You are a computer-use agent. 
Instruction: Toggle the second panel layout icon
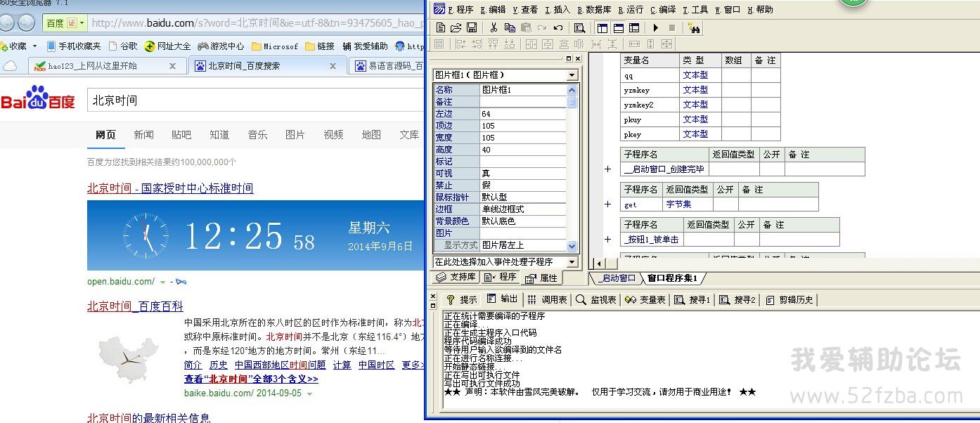click(618, 28)
